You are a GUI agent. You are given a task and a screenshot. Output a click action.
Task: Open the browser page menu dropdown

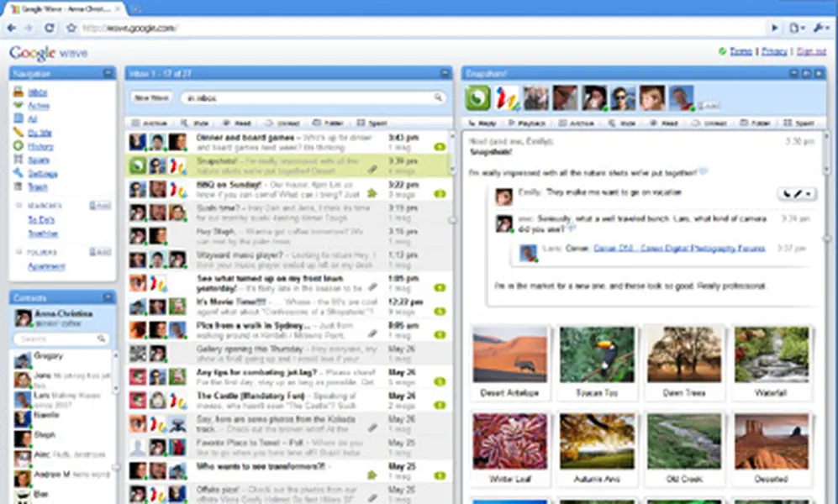[797, 28]
